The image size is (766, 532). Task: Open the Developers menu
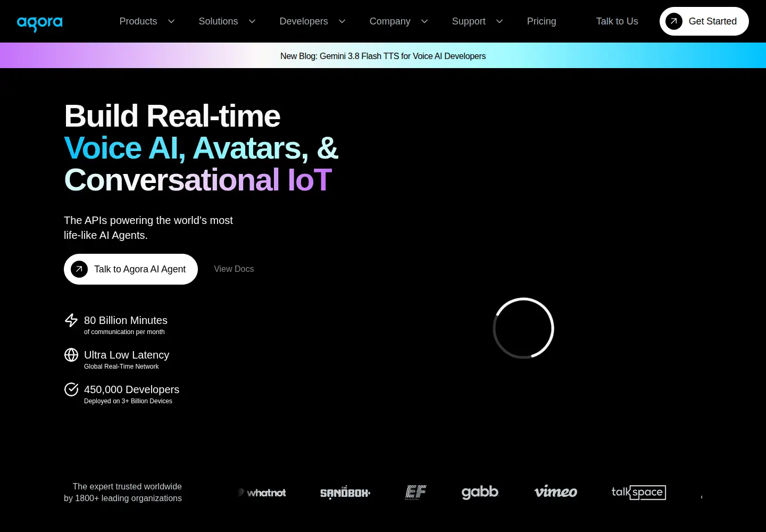click(304, 21)
